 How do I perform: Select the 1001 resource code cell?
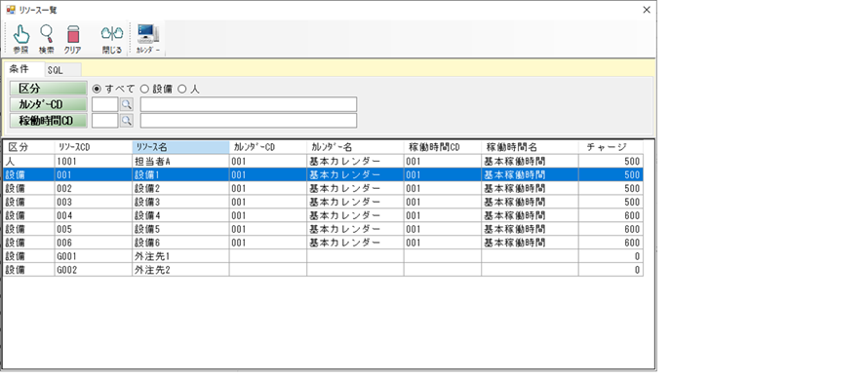[93, 161]
